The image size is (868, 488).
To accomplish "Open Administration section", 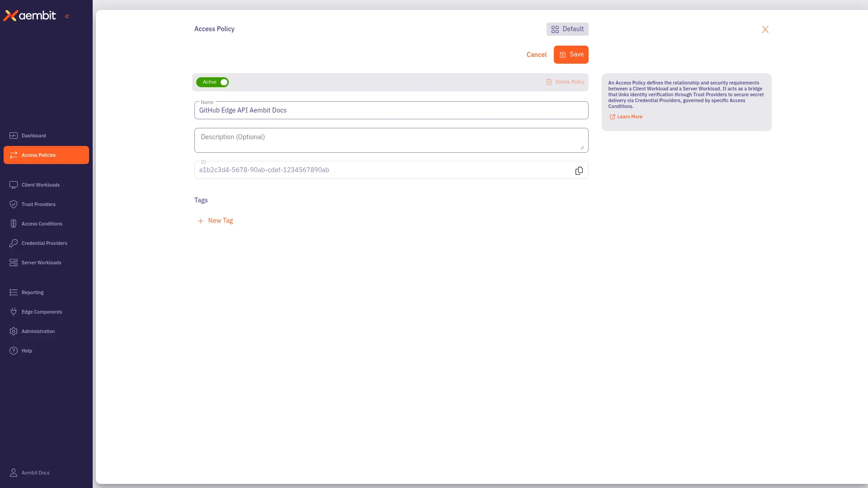I will click(x=46, y=331).
